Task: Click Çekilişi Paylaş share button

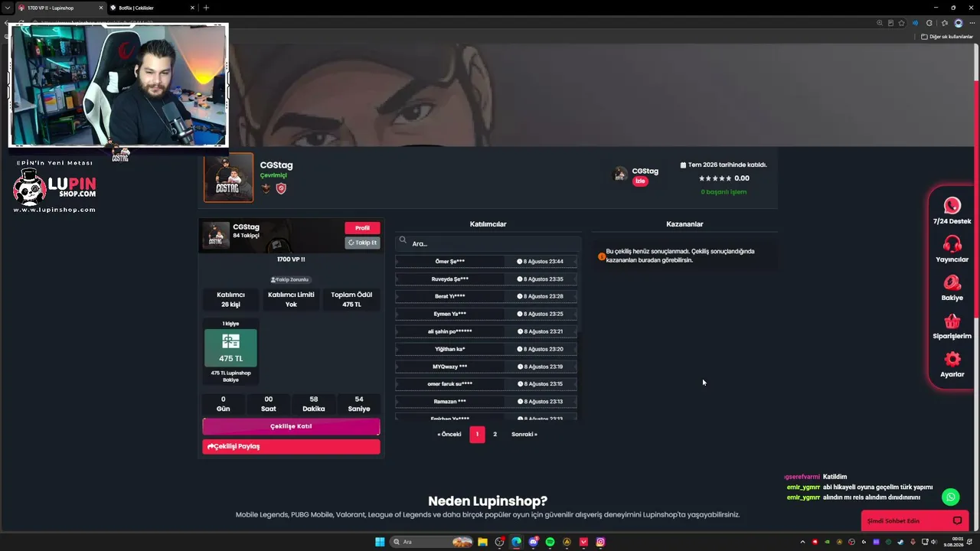Action: click(x=291, y=446)
